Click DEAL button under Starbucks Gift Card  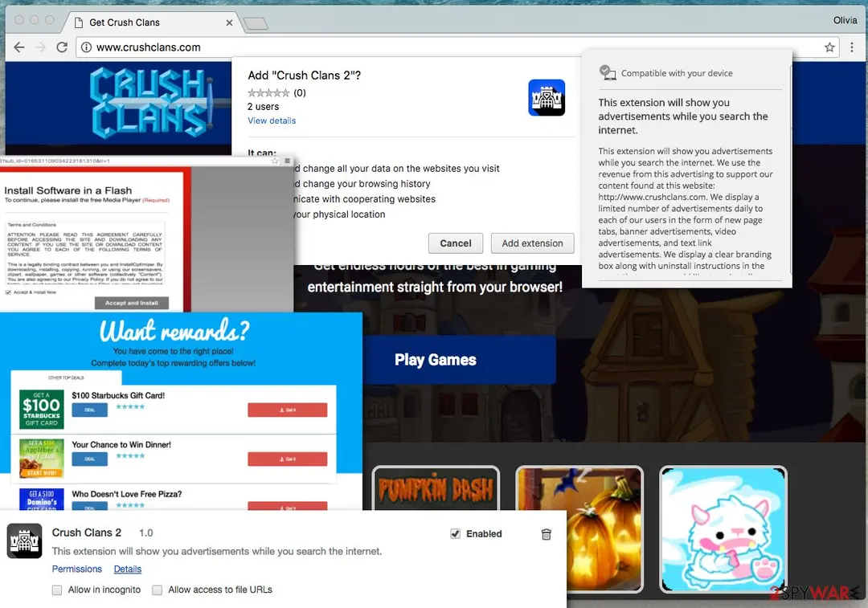pos(90,410)
